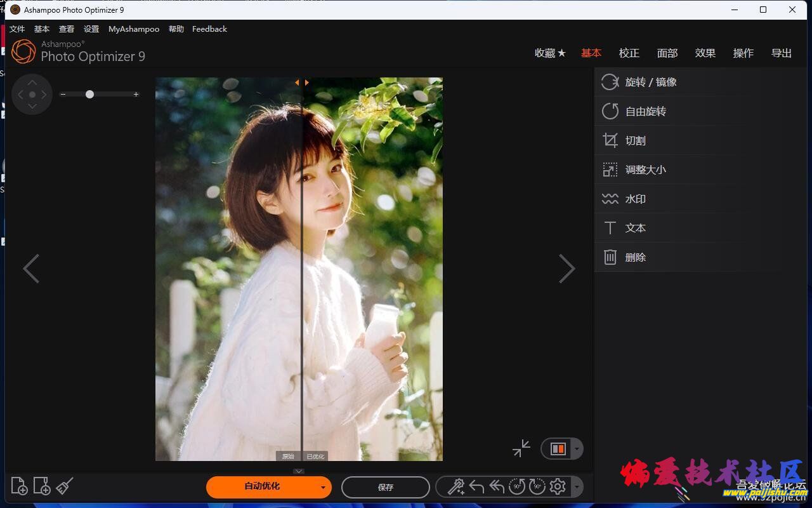Switch to the 效果 tab
The width and height of the screenshot is (812, 508).
point(705,53)
